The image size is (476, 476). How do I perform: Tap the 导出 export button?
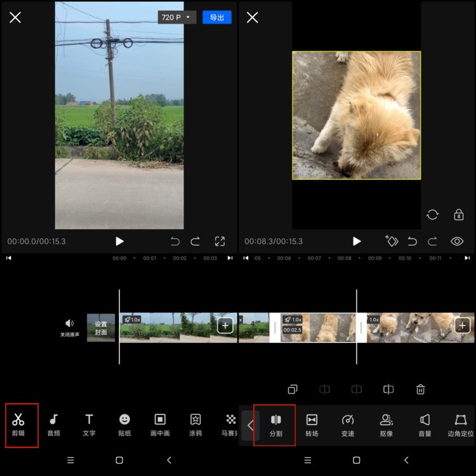coord(217,17)
